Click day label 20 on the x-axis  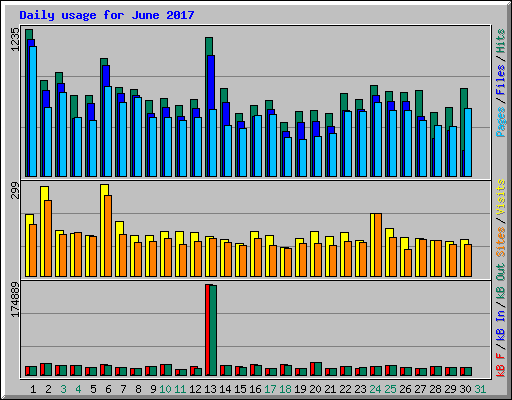point(315,389)
